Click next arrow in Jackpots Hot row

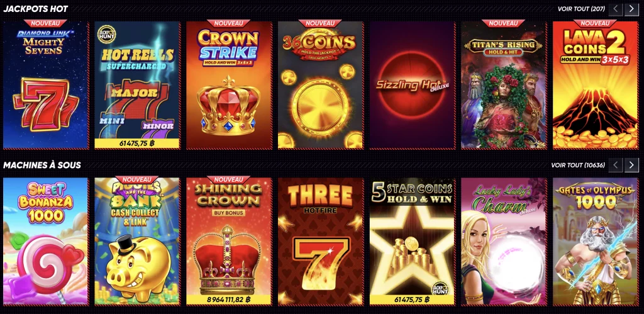tap(631, 9)
